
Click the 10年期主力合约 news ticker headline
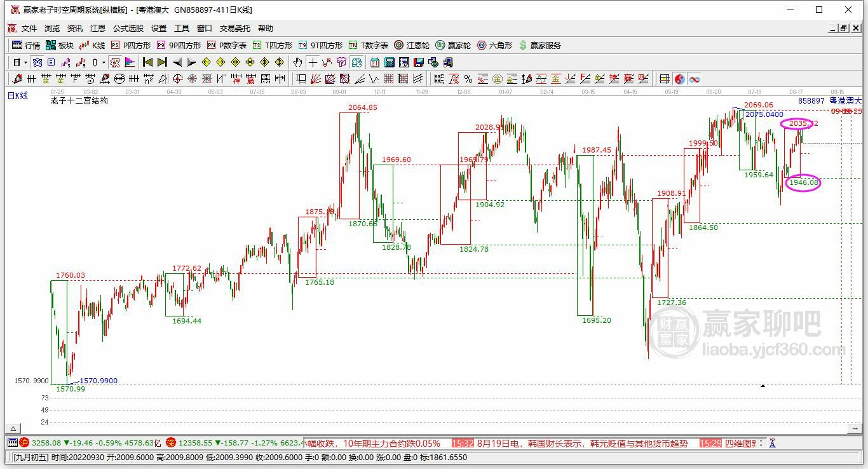coord(392,443)
